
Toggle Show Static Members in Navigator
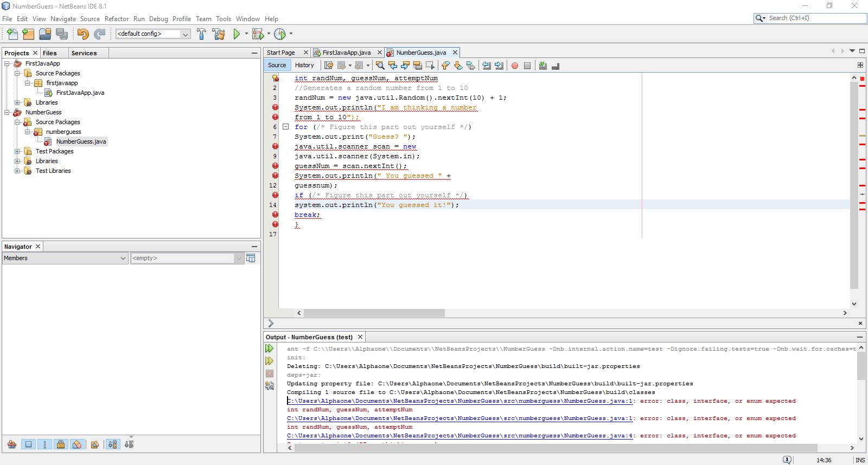pos(44,444)
